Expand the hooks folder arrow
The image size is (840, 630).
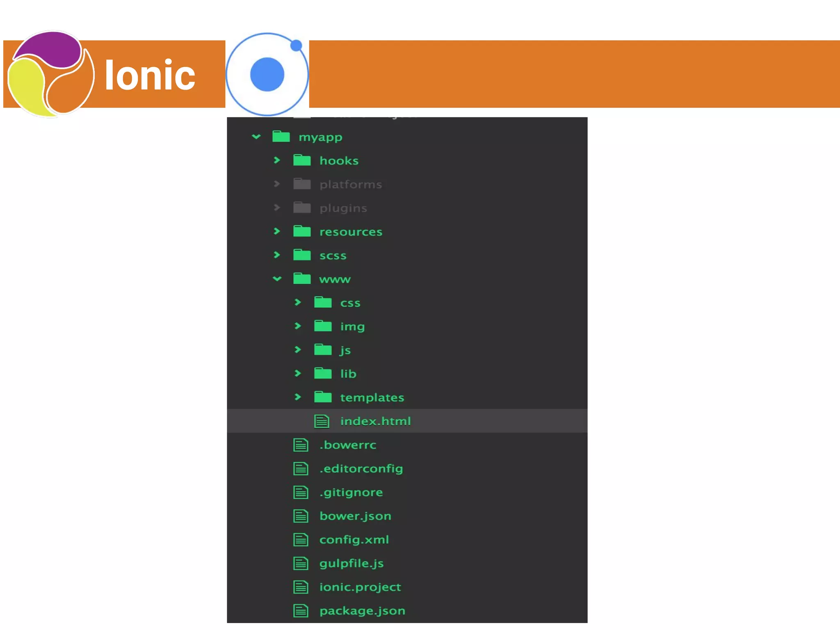277,160
